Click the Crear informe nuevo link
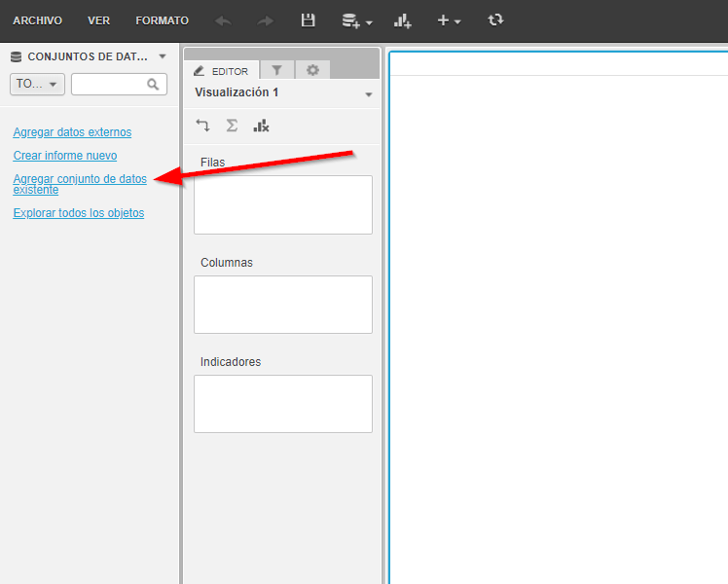Screen dimensions: 728x584 (x=65, y=156)
